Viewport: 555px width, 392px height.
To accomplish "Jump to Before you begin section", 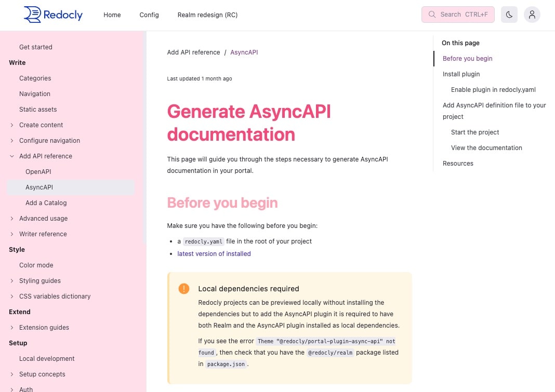I will [467, 58].
